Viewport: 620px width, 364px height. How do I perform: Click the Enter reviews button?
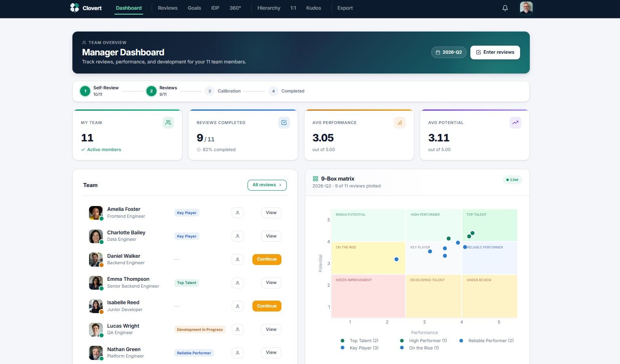click(495, 52)
